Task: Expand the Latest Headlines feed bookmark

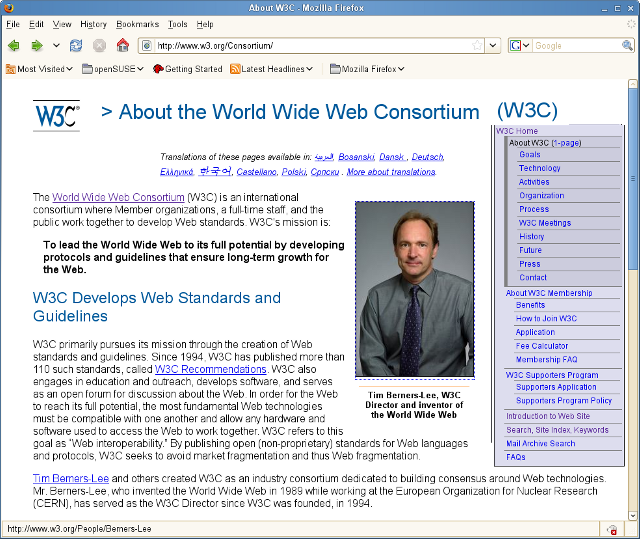Action: coord(271,69)
